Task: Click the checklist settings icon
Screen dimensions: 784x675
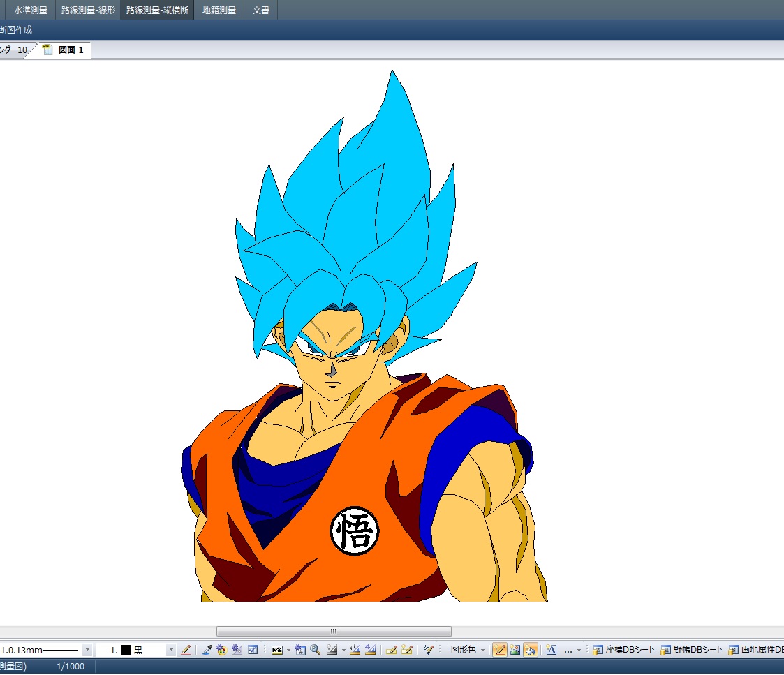Action: point(253,650)
